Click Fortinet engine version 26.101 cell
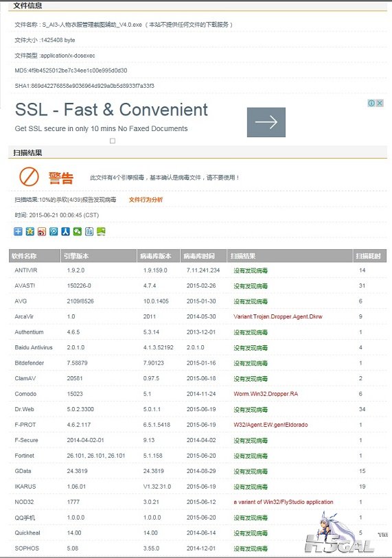392x558 pixels. pos(96,456)
